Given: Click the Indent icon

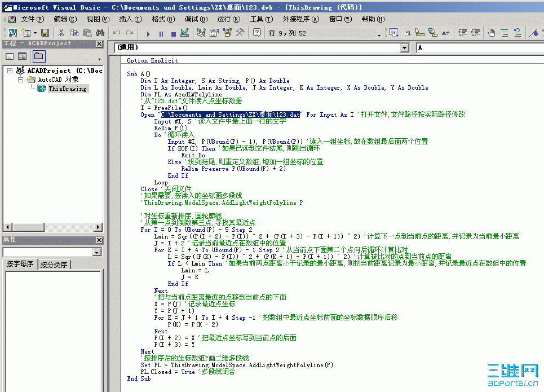Looking at the screenshot, I should point(462,33).
